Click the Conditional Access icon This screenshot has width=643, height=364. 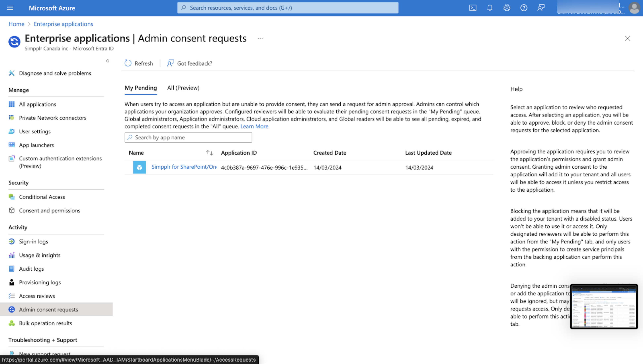[11, 197]
